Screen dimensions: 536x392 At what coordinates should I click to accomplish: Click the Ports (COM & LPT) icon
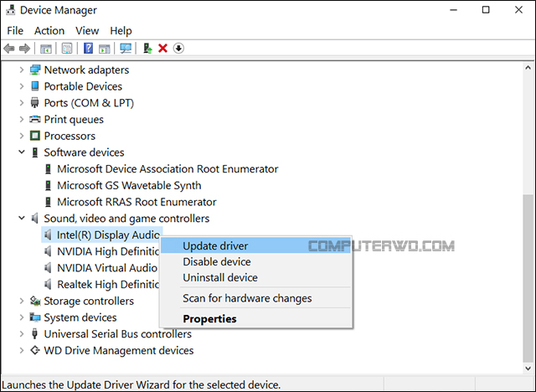[34, 103]
